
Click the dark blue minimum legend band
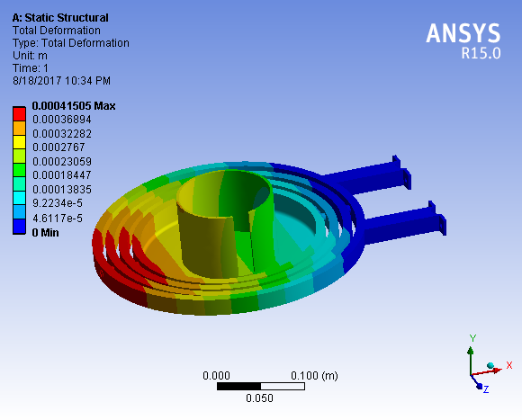[x=19, y=227]
